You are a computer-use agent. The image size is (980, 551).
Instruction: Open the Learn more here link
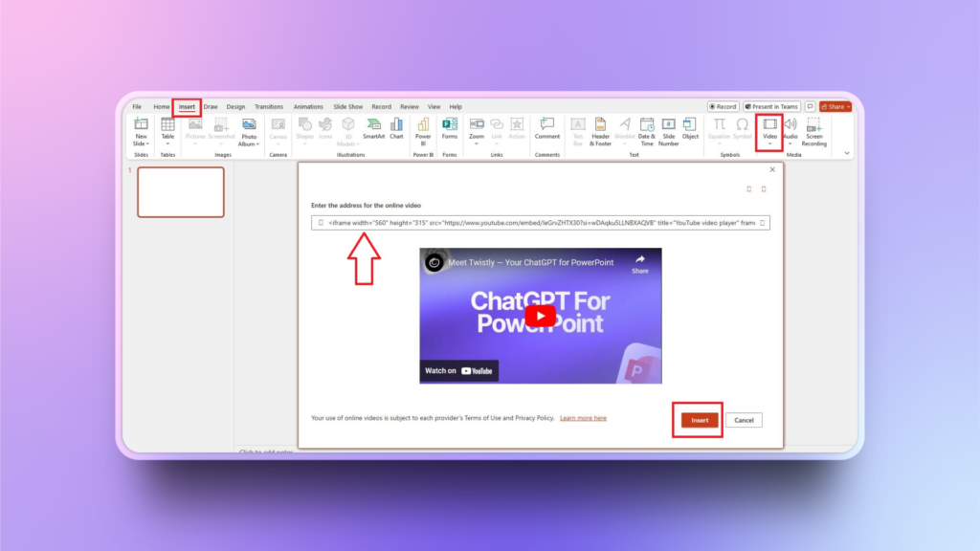coord(583,418)
